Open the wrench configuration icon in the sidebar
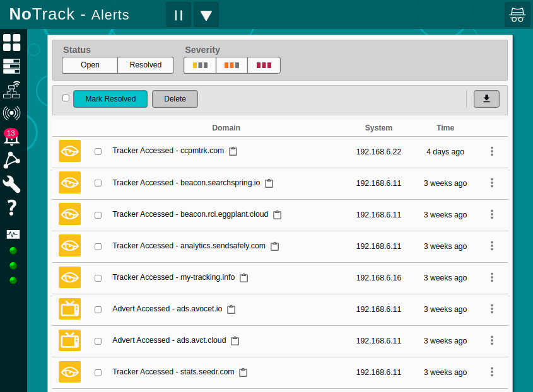This screenshot has width=533, height=392. click(11, 184)
